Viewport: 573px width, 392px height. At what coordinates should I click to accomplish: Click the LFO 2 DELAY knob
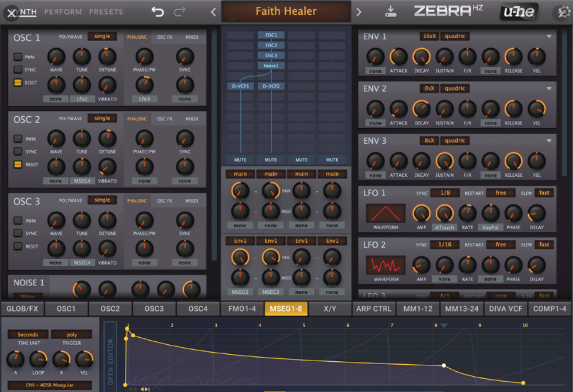pyautogui.click(x=536, y=265)
